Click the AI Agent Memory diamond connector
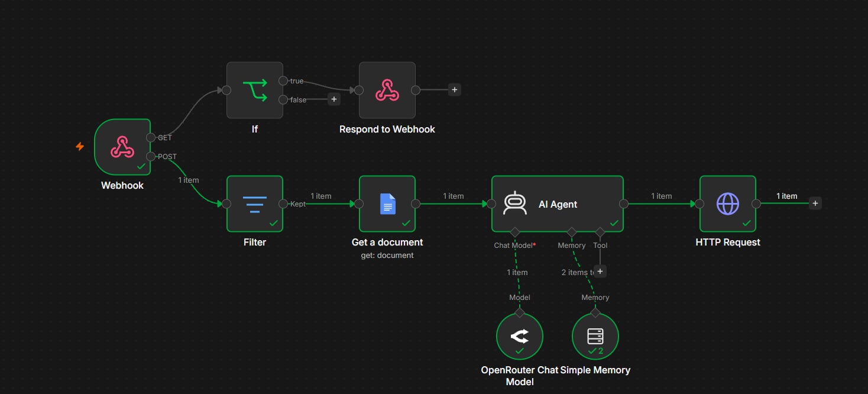The height and width of the screenshot is (394, 868). point(572,232)
